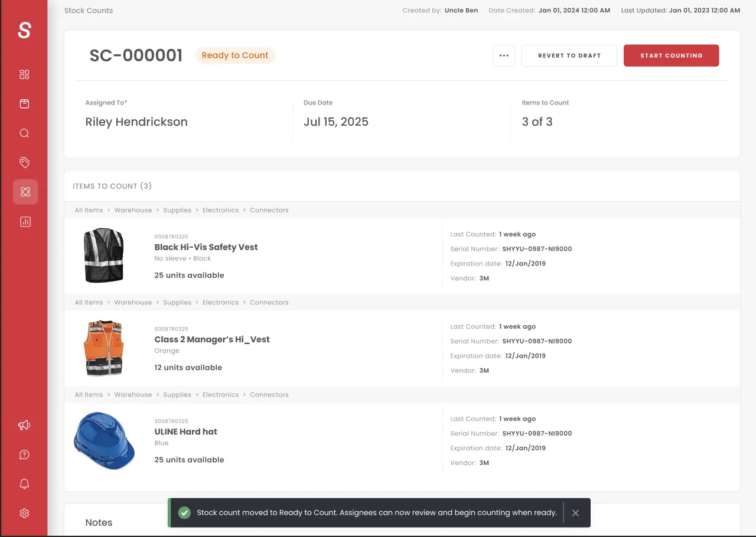Click the green checkmark icon in toast

184,513
